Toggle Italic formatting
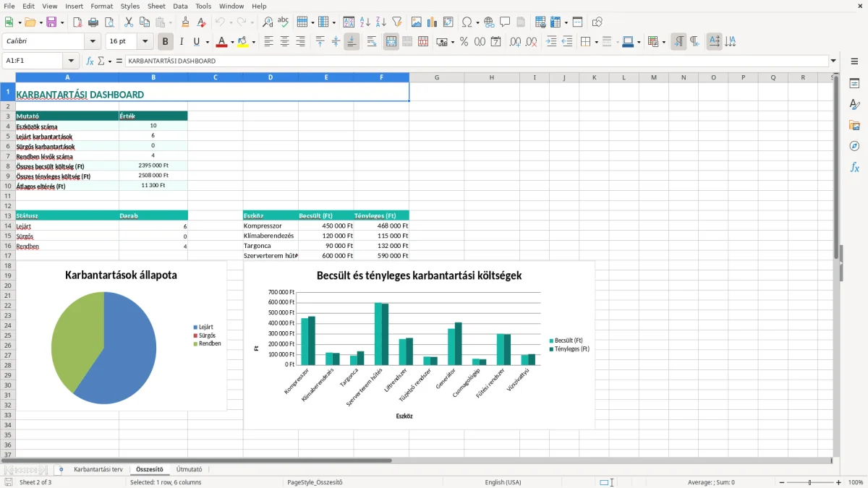The height and width of the screenshot is (488, 868). pyautogui.click(x=182, y=42)
